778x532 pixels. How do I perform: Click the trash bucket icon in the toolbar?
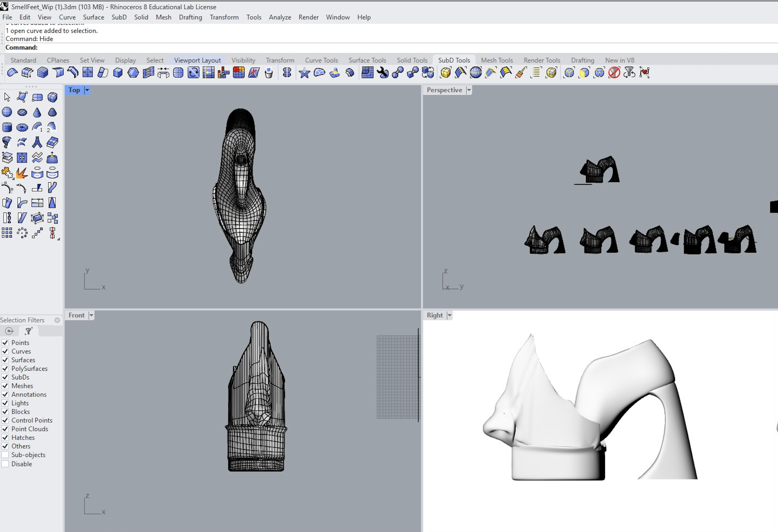click(269, 73)
